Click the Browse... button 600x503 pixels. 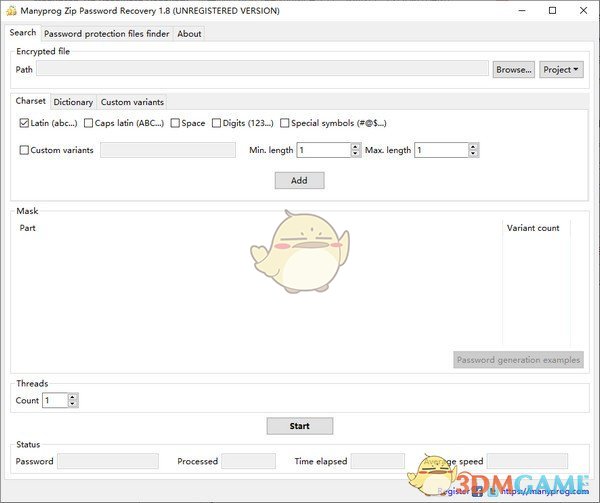514,70
